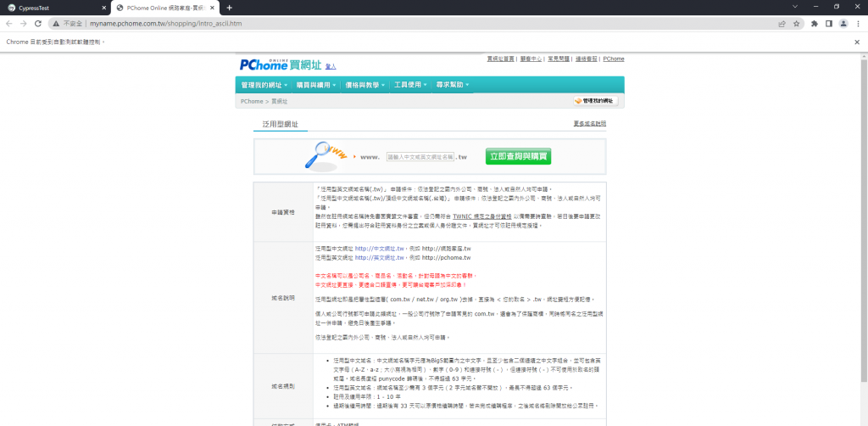
Task: Click the 管理我的網址 button on the right
Action: [x=596, y=101]
